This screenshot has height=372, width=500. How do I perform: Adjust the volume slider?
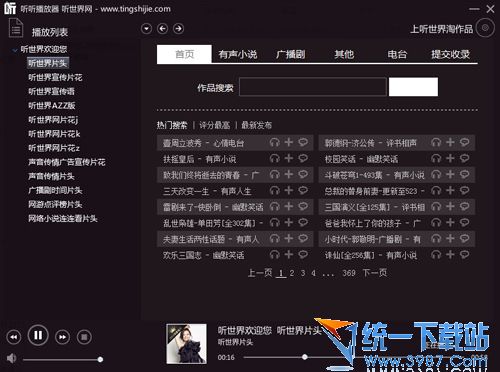coord(62,359)
